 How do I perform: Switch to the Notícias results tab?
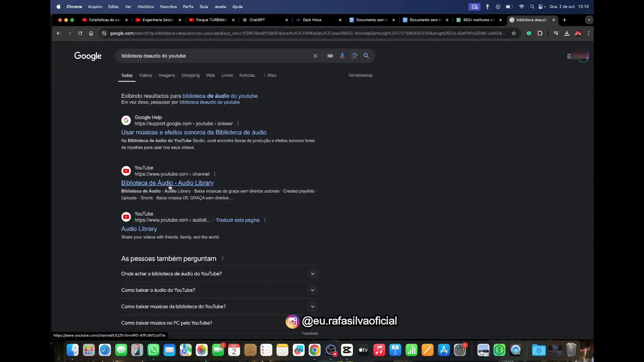click(x=247, y=75)
